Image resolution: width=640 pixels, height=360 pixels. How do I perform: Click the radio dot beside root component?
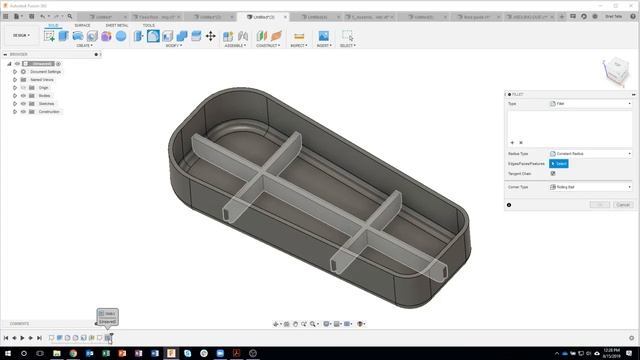coord(58,64)
